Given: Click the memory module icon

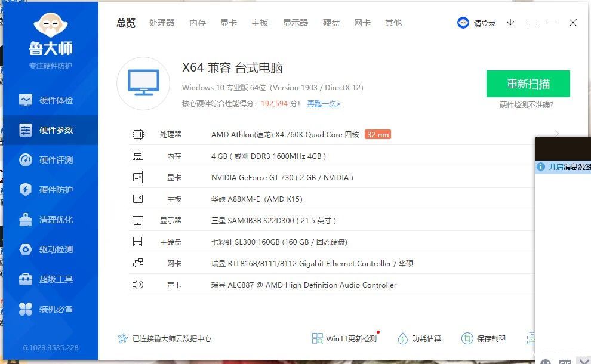Looking at the screenshot, I should tap(138, 156).
